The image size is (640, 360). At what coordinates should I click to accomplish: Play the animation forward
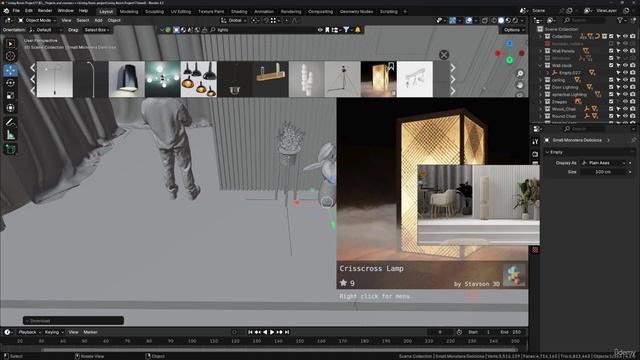click(272, 332)
